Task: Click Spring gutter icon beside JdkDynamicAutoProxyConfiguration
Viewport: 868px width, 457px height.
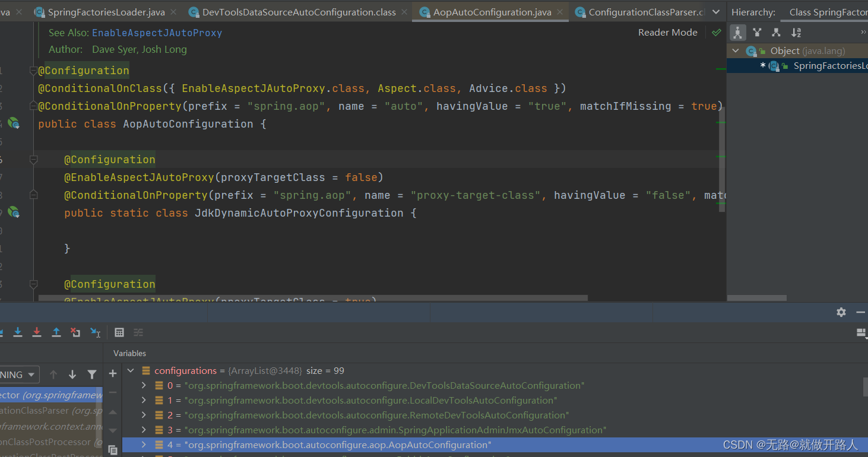Action: click(14, 212)
